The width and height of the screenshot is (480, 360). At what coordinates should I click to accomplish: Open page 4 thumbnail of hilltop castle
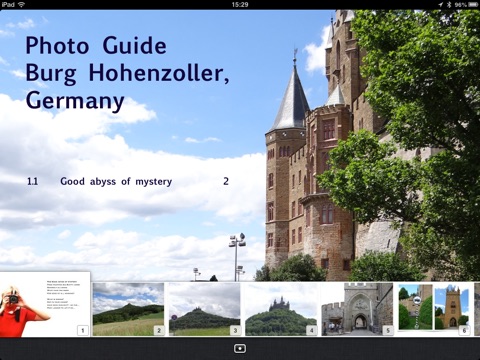(281, 309)
